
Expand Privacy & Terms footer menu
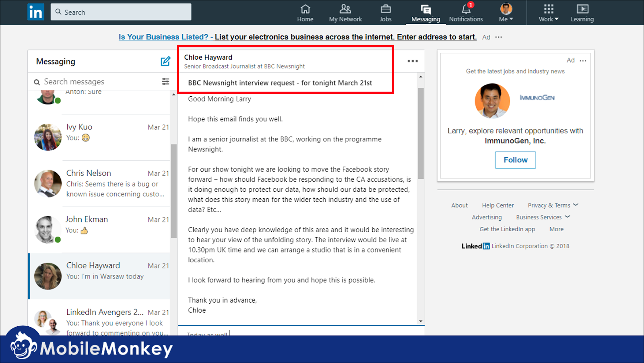pos(553,205)
